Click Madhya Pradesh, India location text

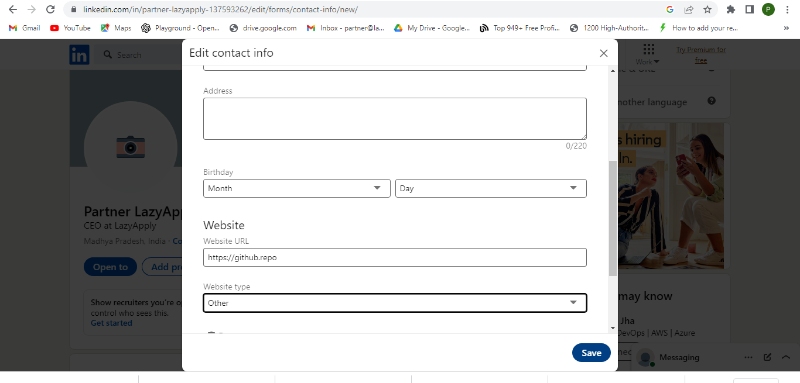coord(124,241)
